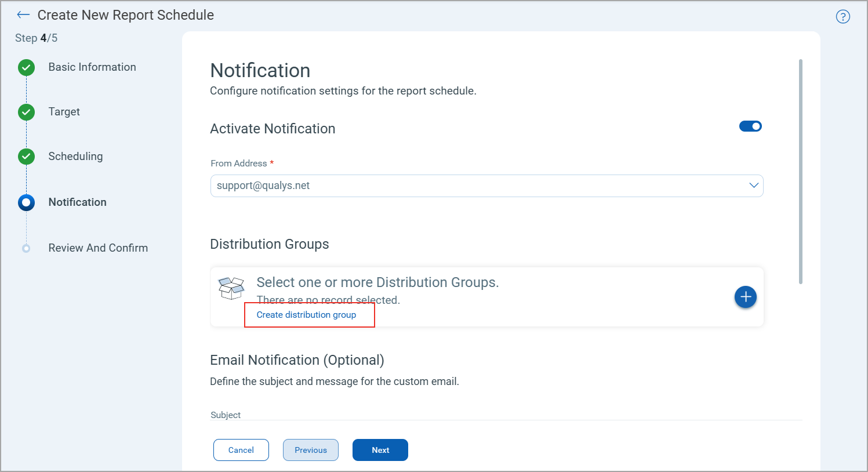868x472 pixels.
Task: Expand From Address list using chevron arrow
Action: click(x=754, y=186)
